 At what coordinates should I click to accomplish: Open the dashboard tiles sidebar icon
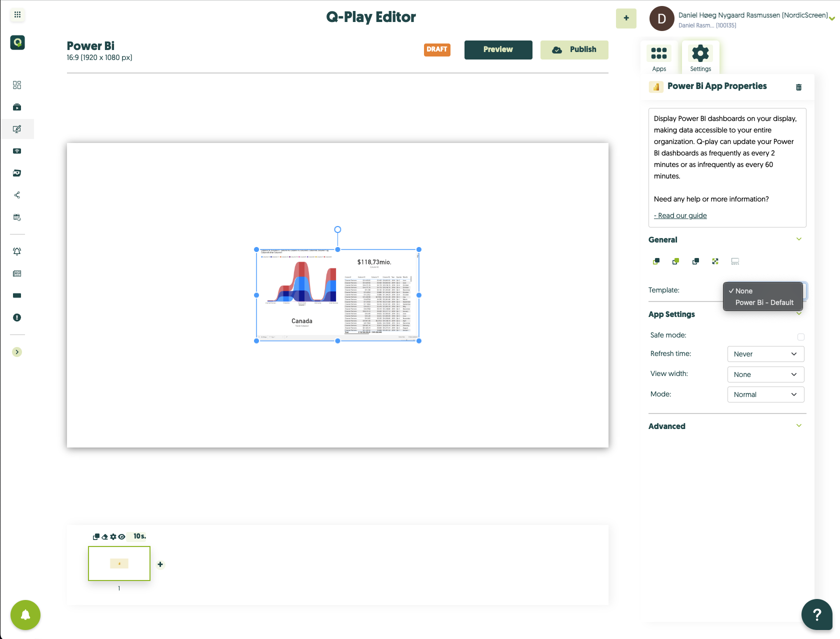click(17, 85)
